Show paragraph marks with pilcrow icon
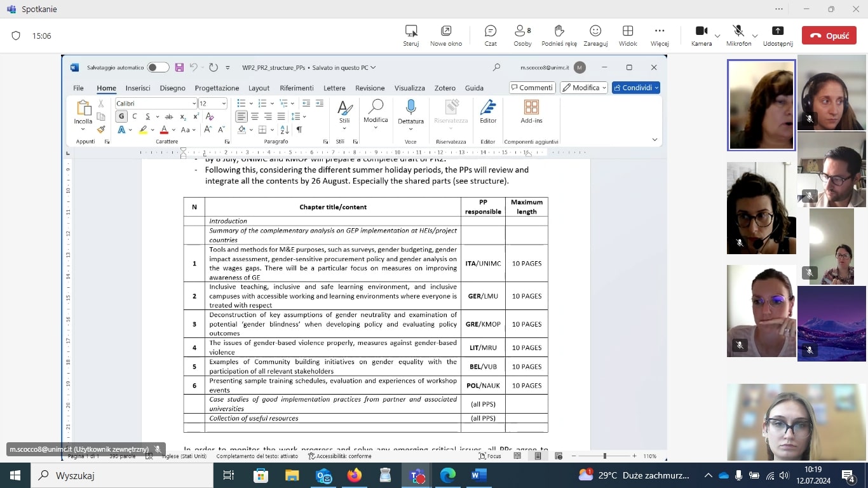The image size is (868, 488). 299,130
